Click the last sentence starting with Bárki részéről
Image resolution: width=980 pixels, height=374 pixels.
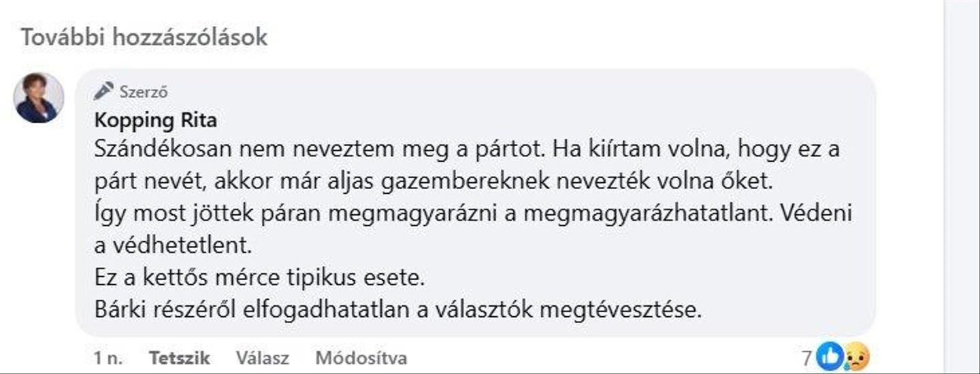pyautogui.click(x=397, y=310)
